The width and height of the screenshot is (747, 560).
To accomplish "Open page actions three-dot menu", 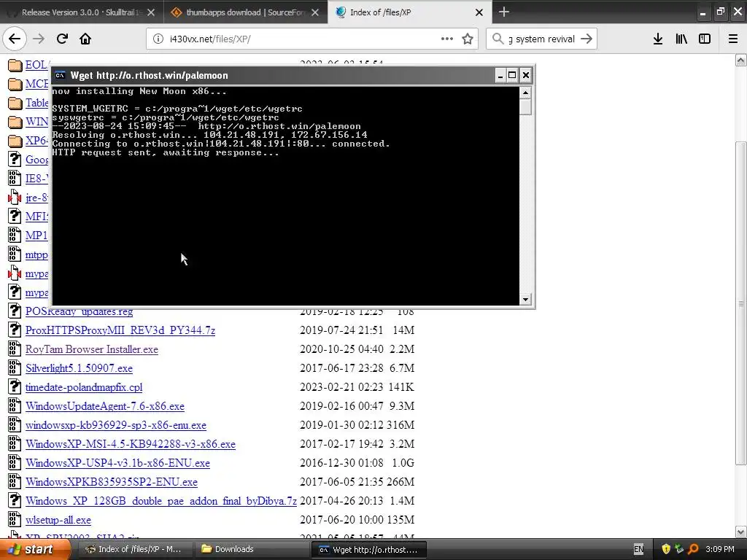I will pyautogui.click(x=447, y=39).
